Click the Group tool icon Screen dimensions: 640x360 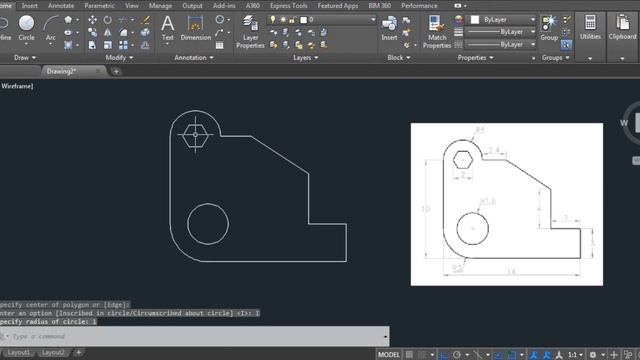click(549, 28)
